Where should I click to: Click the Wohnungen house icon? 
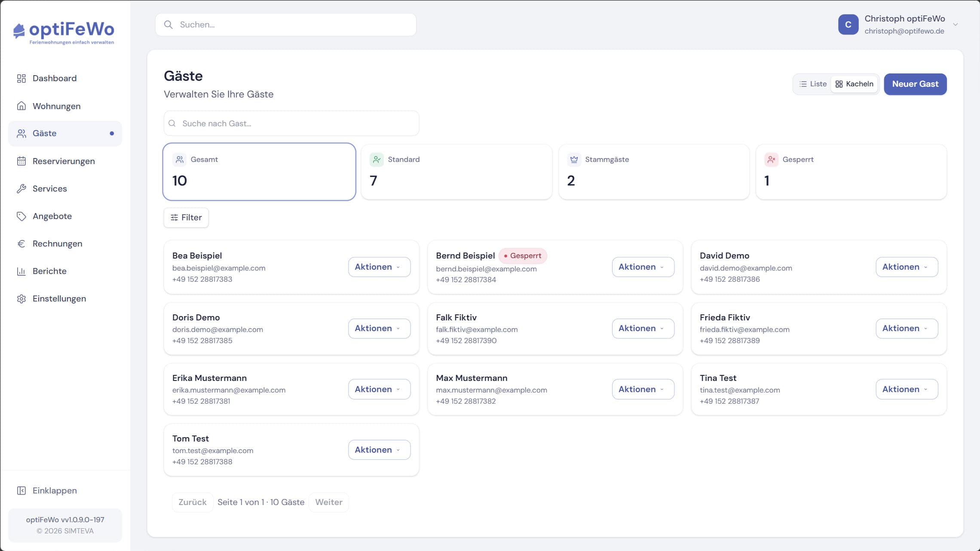click(x=21, y=106)
